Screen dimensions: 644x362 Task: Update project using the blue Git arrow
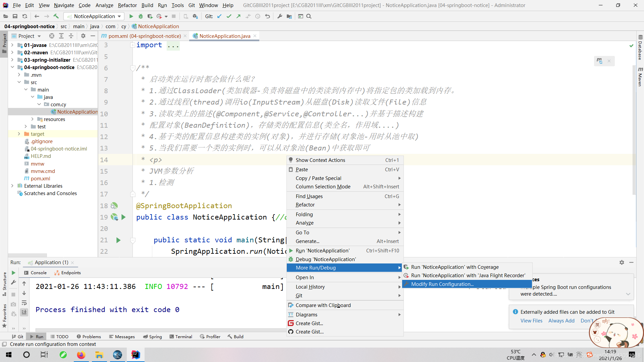click(219, 16)
